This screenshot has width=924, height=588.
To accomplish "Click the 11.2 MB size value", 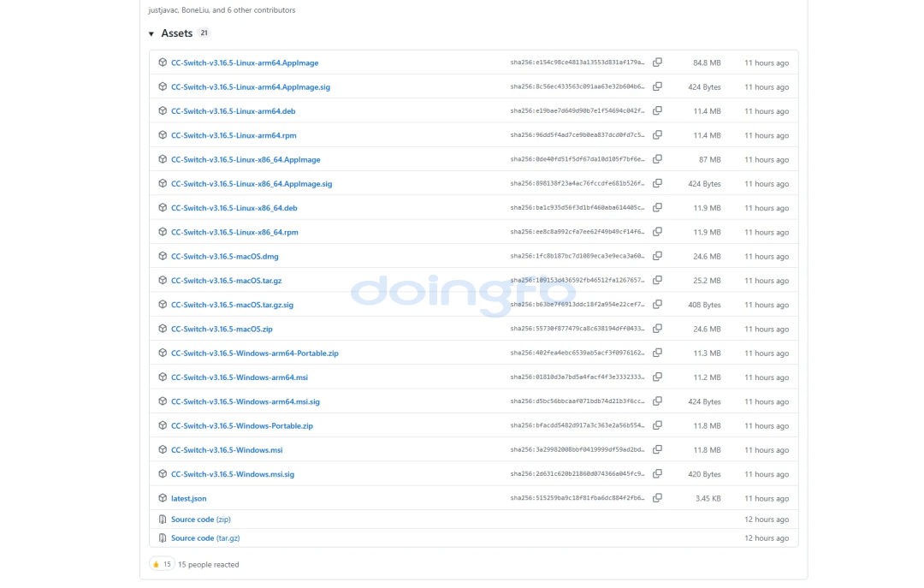I will (707, 377).
